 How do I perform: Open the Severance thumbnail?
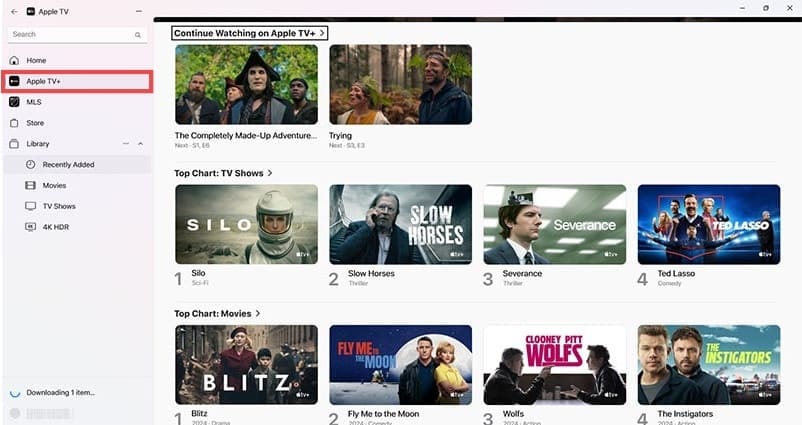point(555,225)
